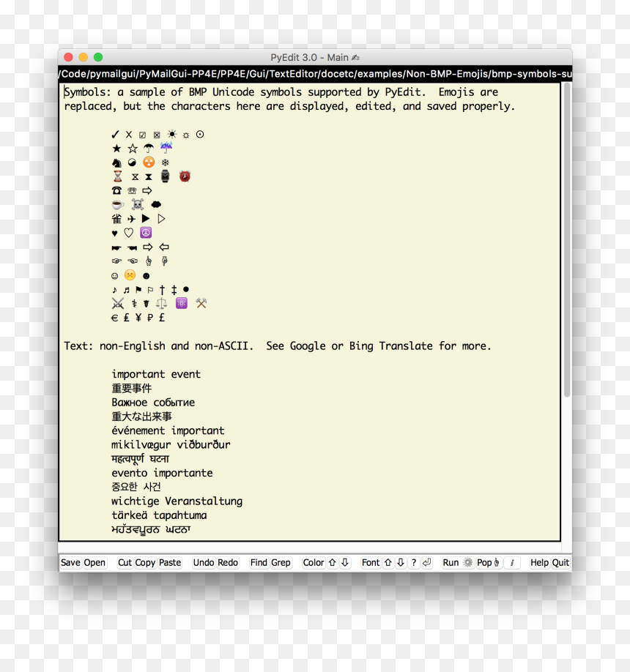Click the hourglass symbol in the text
The image size is (630, 672).
(x=117, y=176)
